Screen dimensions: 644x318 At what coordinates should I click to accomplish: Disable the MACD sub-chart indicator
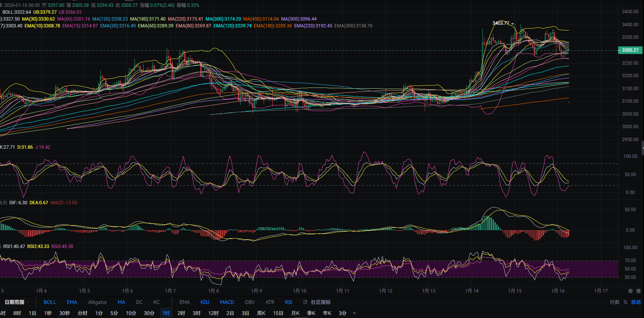(227, 302)
